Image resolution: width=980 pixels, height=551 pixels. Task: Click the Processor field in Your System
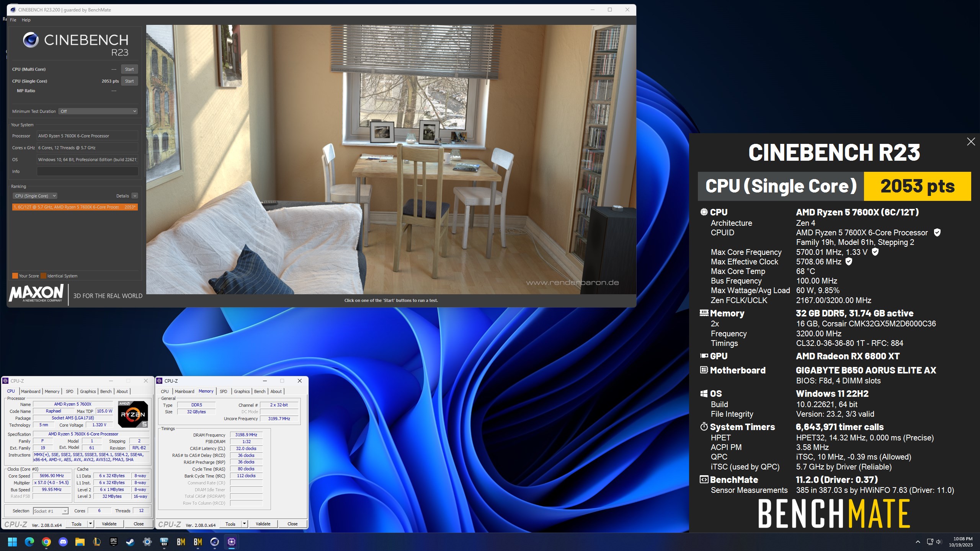pos(87,136)
